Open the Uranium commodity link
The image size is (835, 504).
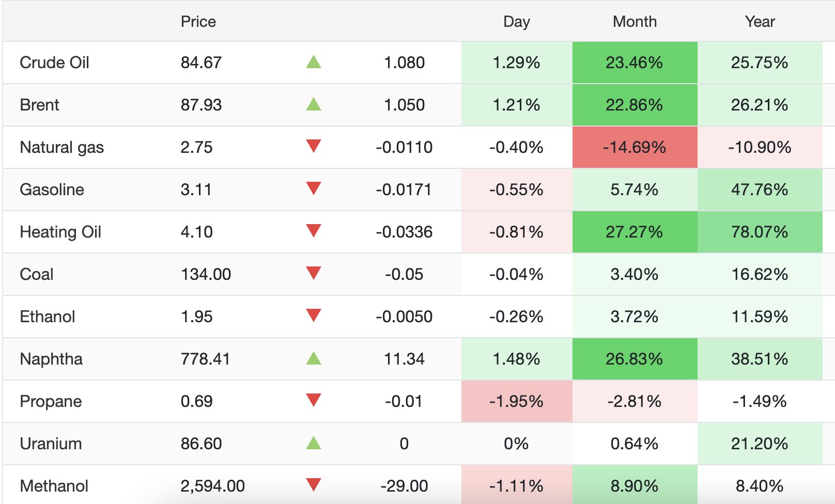click(51, 444)
